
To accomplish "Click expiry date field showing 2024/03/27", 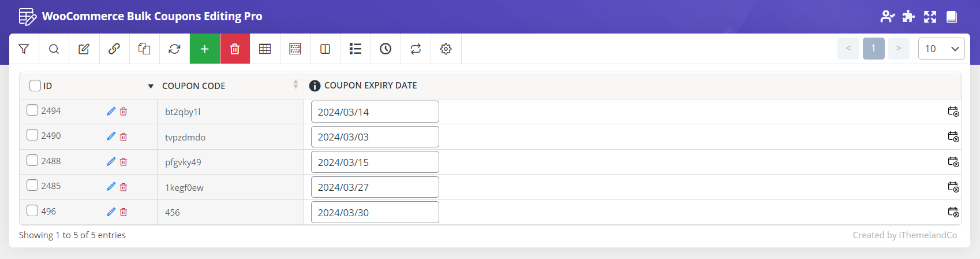I will pyautogui.click(x=375, y=187).
